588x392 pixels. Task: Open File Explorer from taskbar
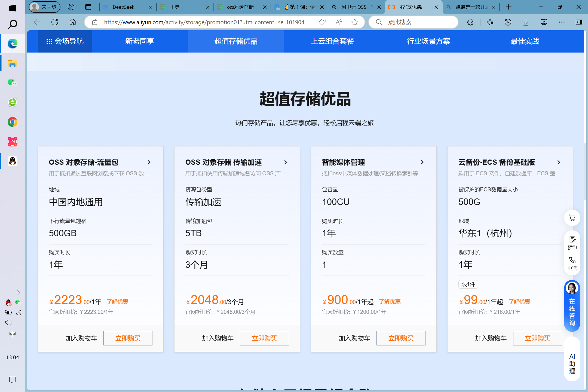[13, 63]
